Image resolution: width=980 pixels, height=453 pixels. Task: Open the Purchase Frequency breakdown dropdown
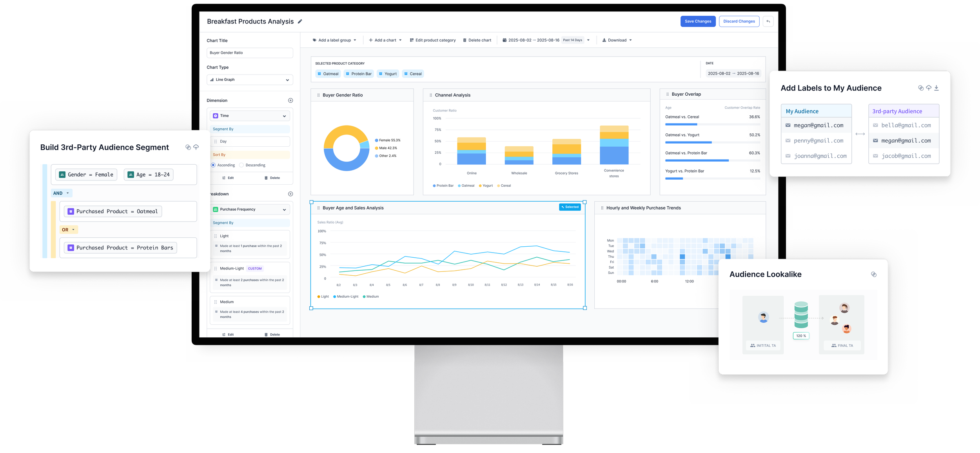point(250,209)
